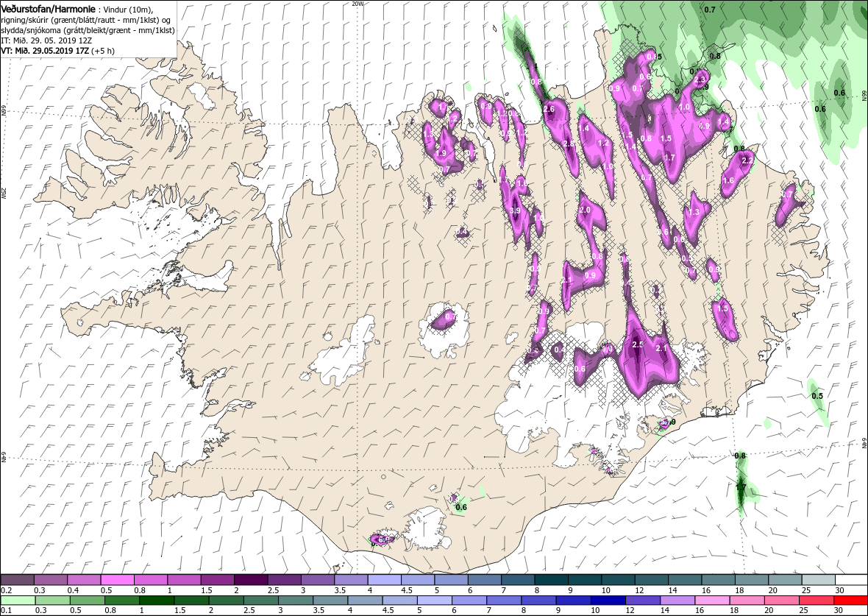868x616 pixels.
Task: Select the 2.5 value over the glacier
Action: pyautogui.click(x=637, y=344)
